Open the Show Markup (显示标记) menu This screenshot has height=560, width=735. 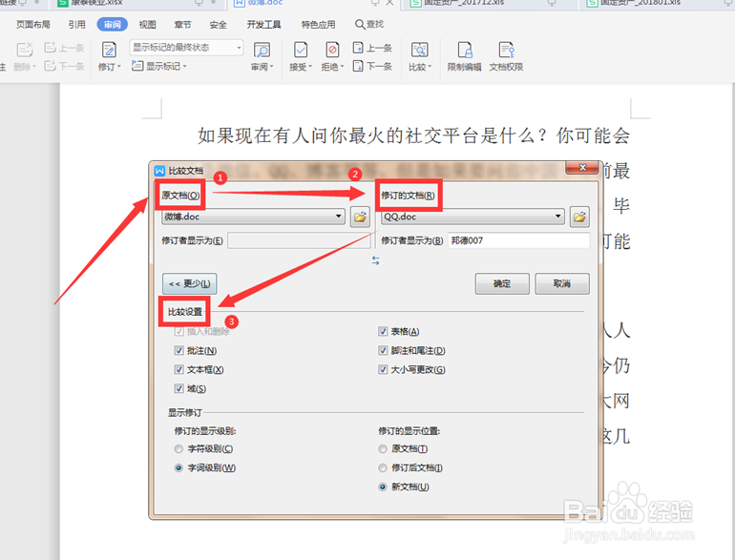click(158, 66)
